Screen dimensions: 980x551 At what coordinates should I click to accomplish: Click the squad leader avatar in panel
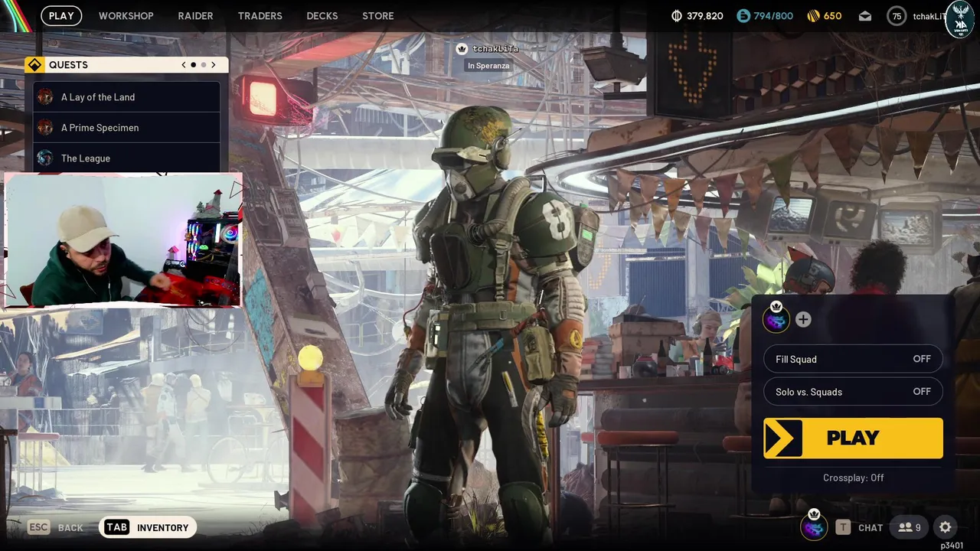point(776,318)
